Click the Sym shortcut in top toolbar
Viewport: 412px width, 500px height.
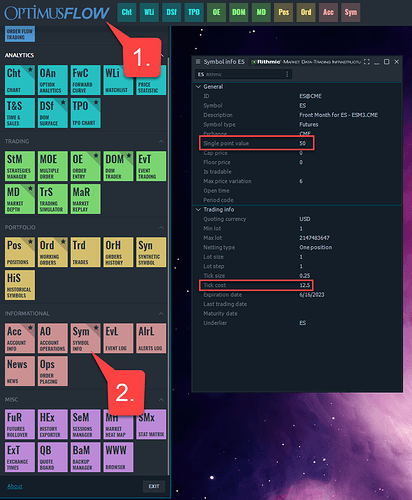click(x=350, y=12)
